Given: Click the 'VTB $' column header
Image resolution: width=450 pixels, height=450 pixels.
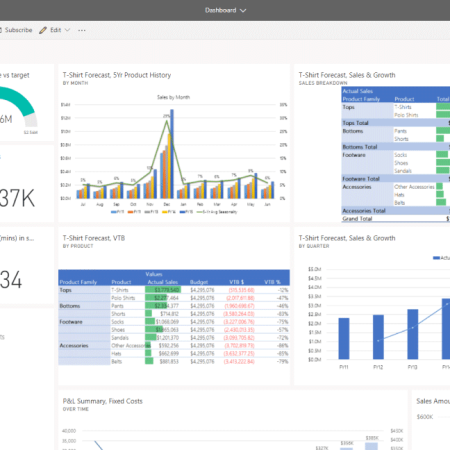Looking at the screenshot, I should pyautogui.click(x=237, y=282).
